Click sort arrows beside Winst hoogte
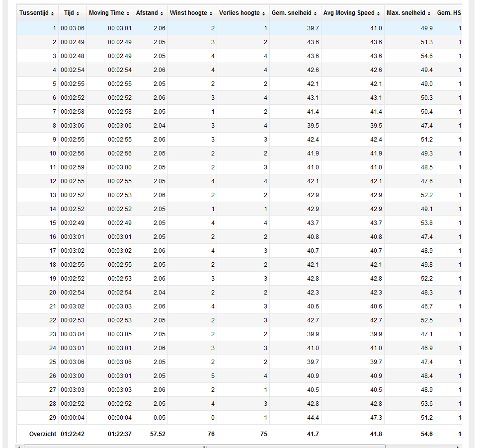The height and width of the screenshot is (448, 480). coord(211,13)
